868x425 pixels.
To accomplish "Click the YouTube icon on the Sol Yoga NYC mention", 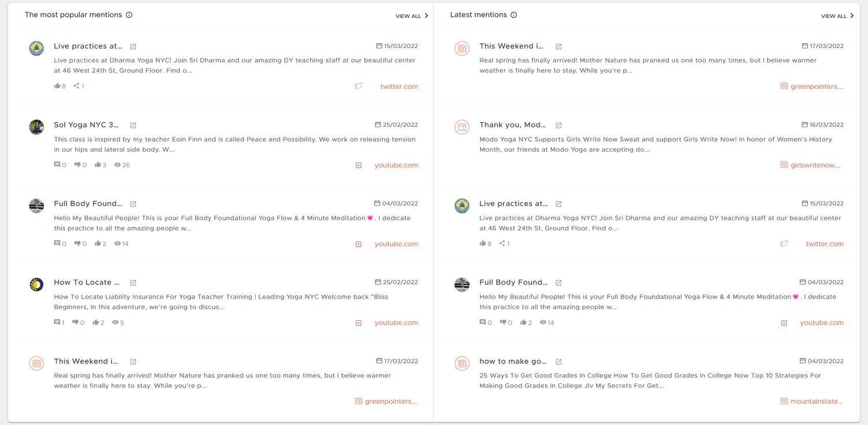I will [x=359, y=164].
